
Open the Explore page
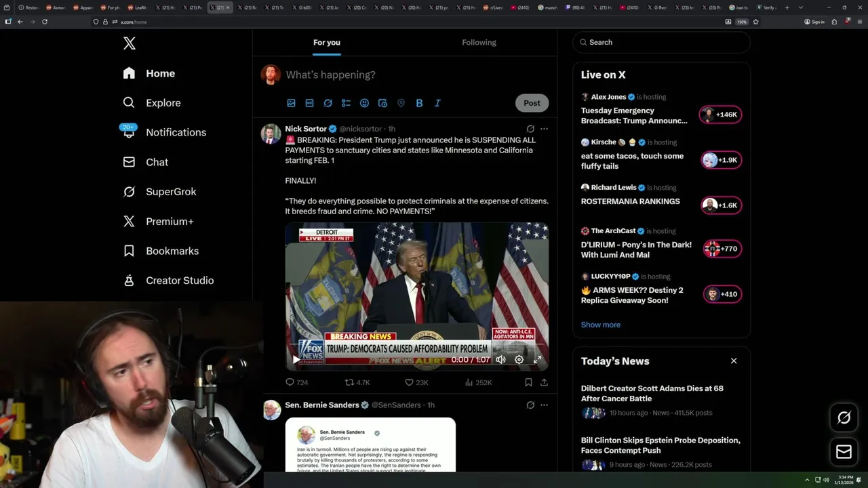(152, 103)
